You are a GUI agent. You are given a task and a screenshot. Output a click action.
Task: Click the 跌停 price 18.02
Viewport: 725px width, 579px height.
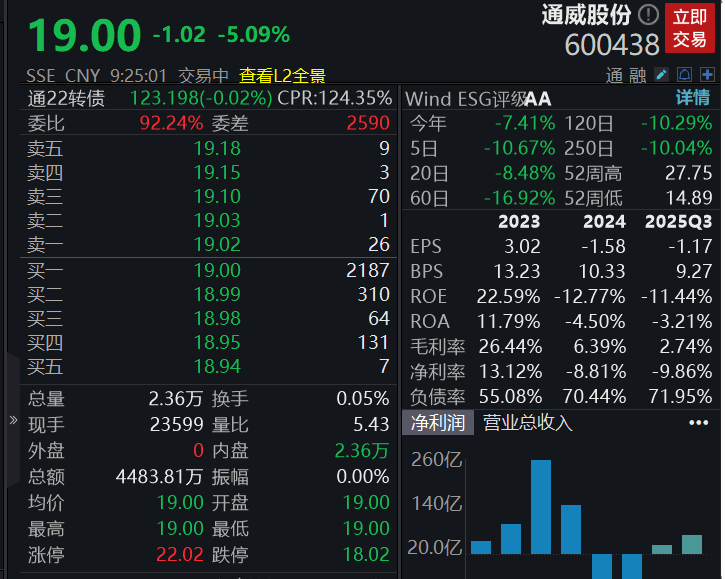coord(366,554)
